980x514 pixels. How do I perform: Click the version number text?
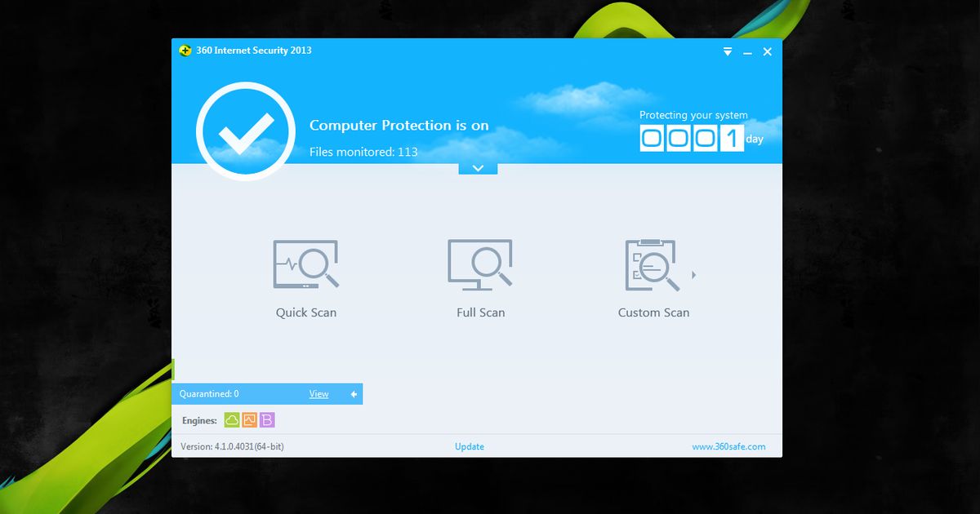(231, 446)
